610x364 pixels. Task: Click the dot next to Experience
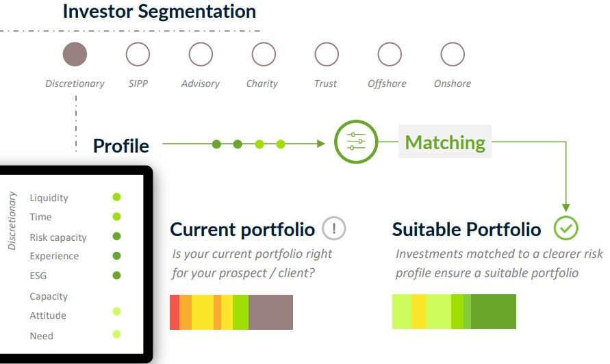[116, 256]
